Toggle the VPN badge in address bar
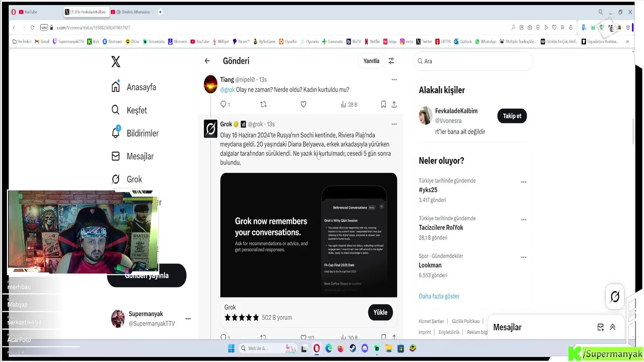The image size is (644, 362). point(44,28)
